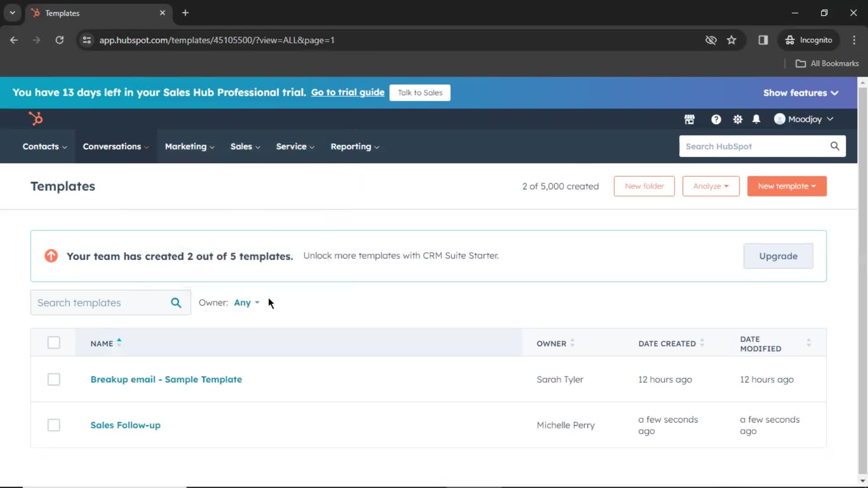Click the HubSpot sprocket logo icon
Image resolution: width=868 pixels, height=488 pixels.
[35, 118]
